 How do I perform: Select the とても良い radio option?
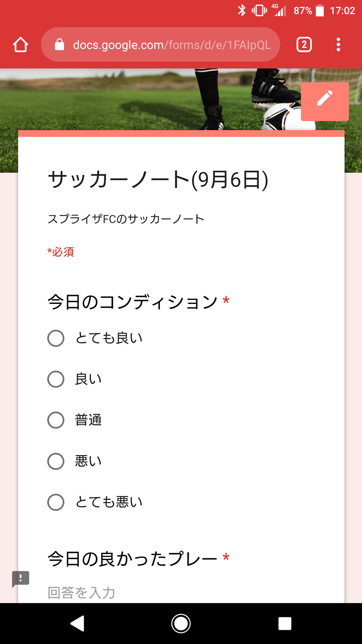click(x=56, y=338)
